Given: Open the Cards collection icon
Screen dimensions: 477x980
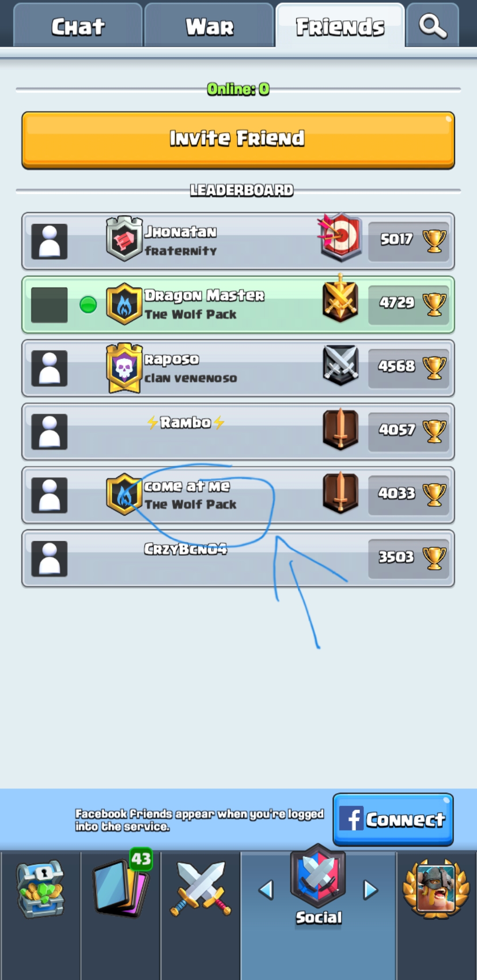Looking at the screenshot, I should (121, 885).
